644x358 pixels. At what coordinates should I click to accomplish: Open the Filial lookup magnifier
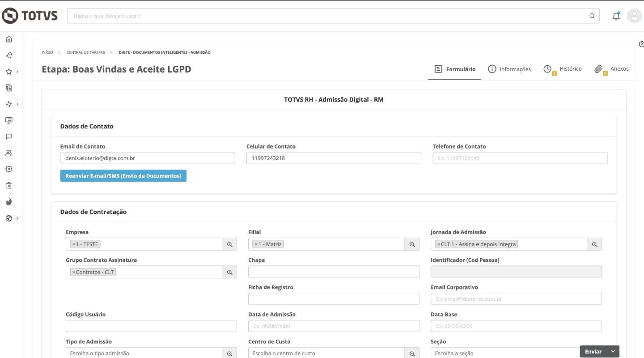pyautogui.click(x=412, y=244)
